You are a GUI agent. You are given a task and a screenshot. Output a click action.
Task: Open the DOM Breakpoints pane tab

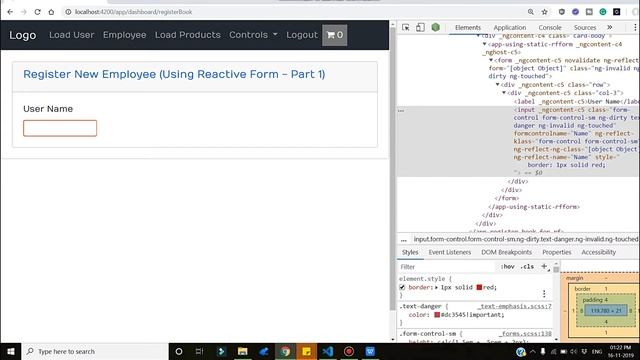506,252
